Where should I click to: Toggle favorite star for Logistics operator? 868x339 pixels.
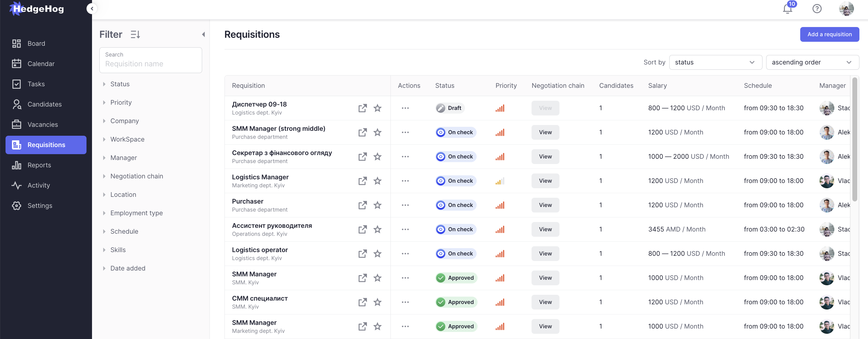(x=377, y=254)
